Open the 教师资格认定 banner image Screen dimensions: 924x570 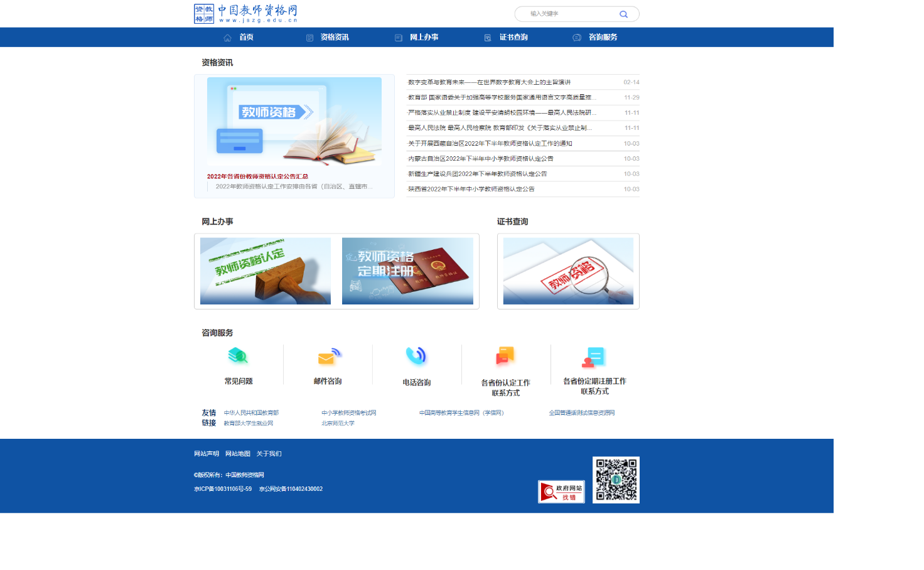(x=266, y=271)
